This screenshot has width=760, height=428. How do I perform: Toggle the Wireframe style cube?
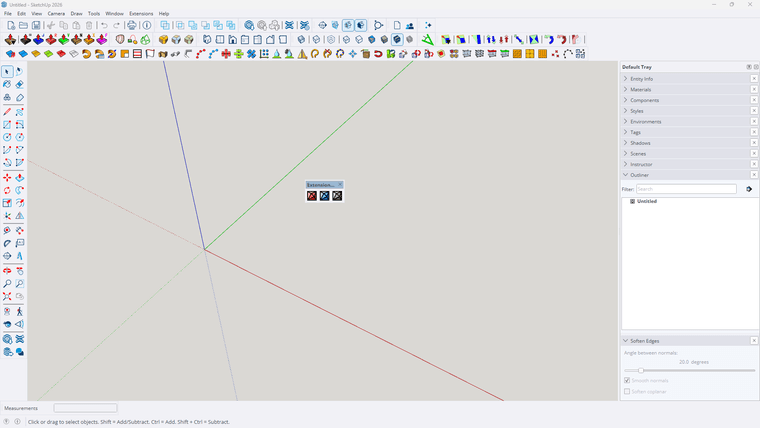click(347, 40)
